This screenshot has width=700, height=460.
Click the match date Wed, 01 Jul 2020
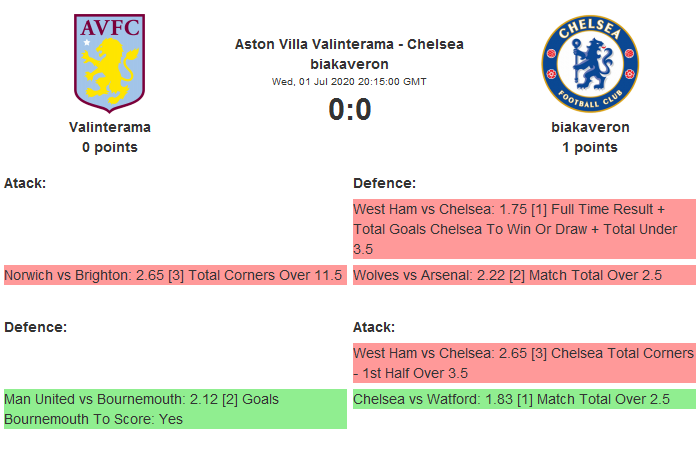(349, 82)
